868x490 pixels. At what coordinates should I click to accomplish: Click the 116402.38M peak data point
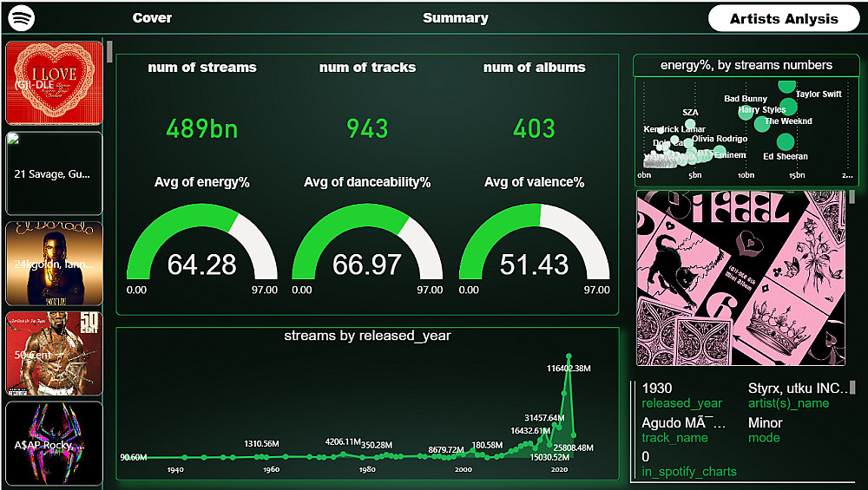coord(569,356)
